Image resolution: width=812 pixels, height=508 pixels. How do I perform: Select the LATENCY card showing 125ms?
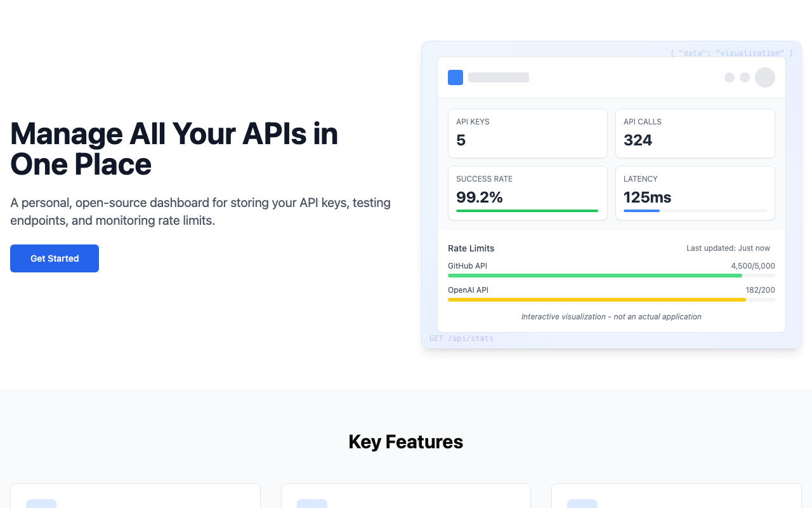click(x=695, y=192)
